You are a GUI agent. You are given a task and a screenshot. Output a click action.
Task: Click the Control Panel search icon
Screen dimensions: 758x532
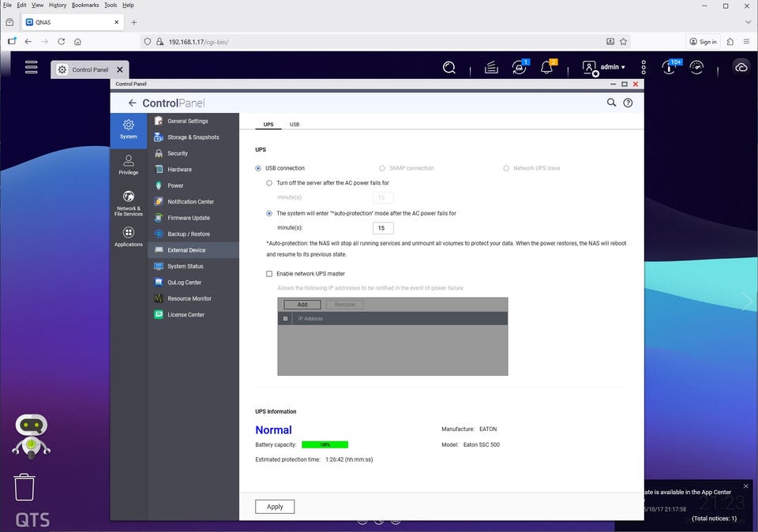[611, 103]
